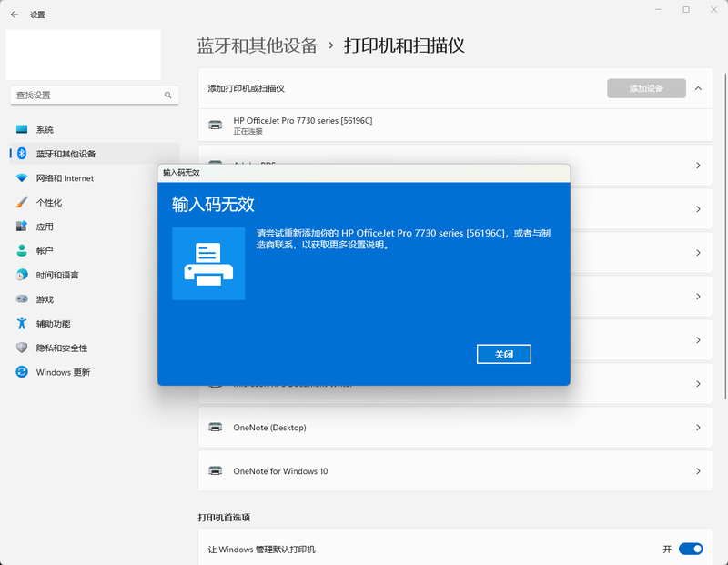Click the Bluetooth icon for 蓝牙和其他设备
The image size is (728, 565).
click(x=22, y=154)
